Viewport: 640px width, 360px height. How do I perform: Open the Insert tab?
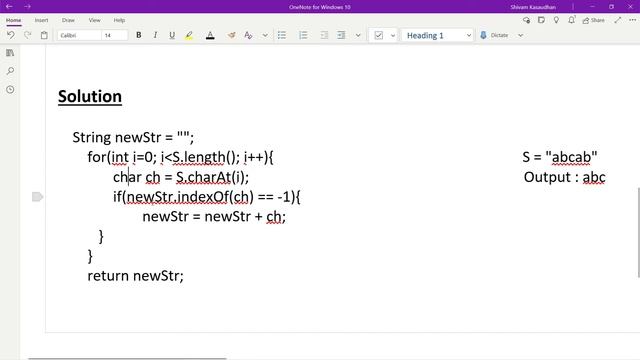tap(41, 20)
